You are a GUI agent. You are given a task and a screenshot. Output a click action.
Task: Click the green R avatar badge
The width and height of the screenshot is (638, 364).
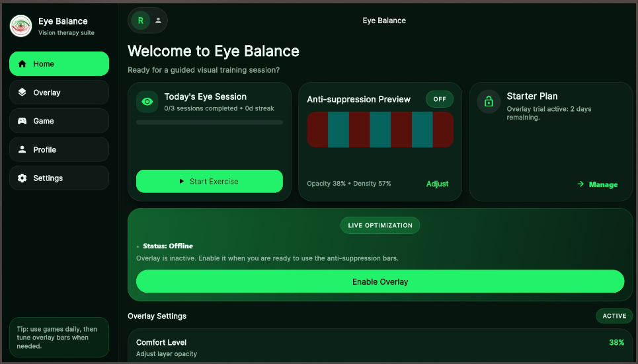140,20
